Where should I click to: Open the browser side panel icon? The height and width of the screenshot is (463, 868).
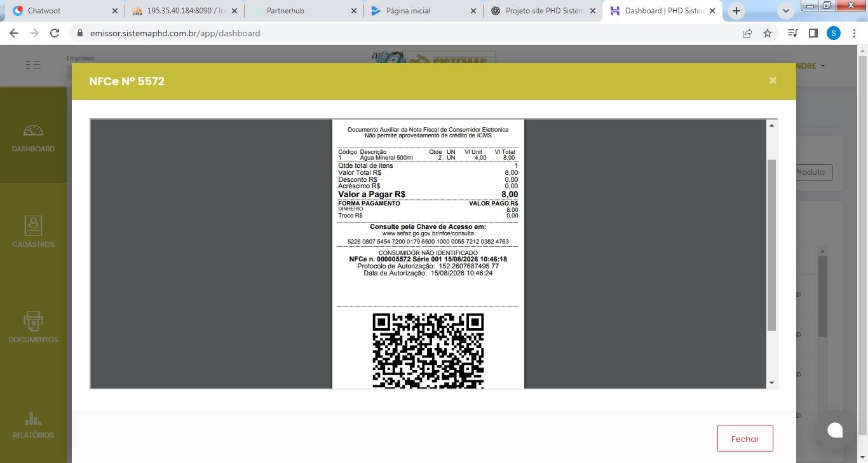(x=813, y=33)
